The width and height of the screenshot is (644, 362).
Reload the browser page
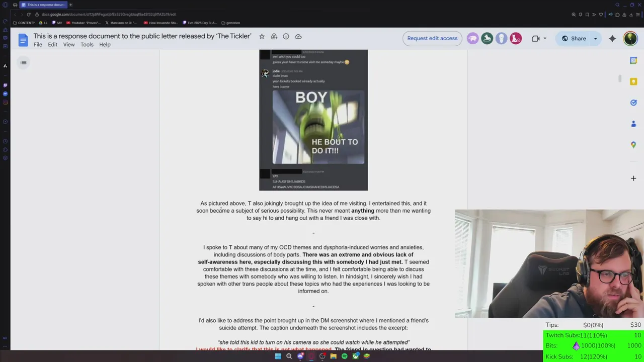(x=29, y=14)
